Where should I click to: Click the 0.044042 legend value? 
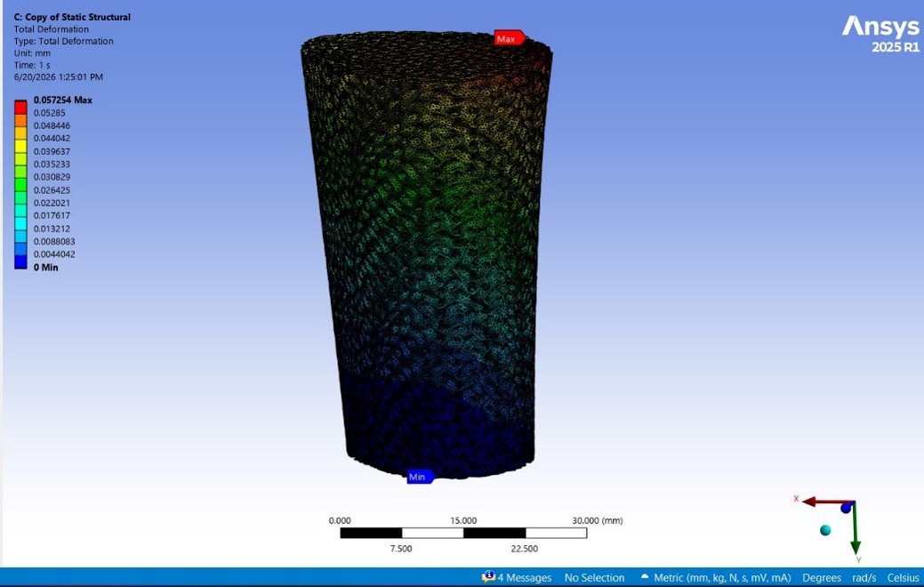tap(52, 139)
